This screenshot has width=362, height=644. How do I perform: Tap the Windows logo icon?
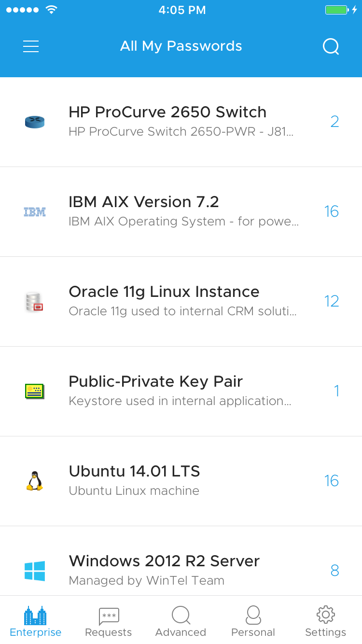pyautogui.click(x=35, y=571)
